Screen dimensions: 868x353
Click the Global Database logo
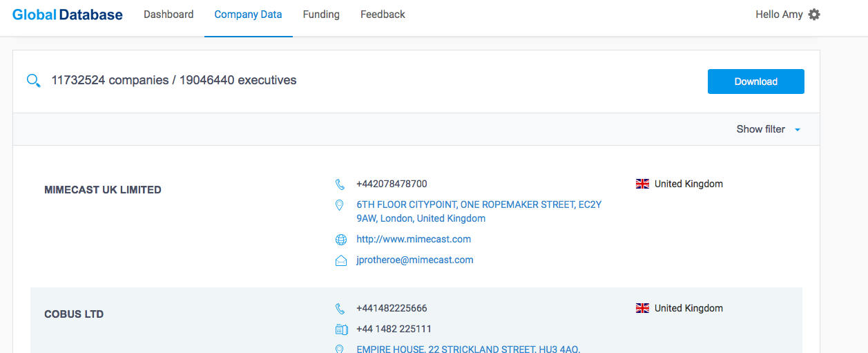(68, 15)
